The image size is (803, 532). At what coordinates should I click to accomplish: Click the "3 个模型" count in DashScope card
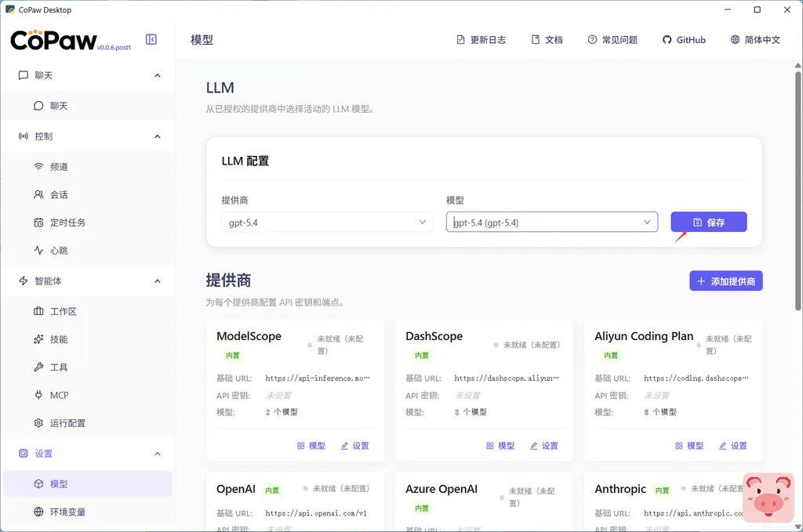(x=471, y=412)
